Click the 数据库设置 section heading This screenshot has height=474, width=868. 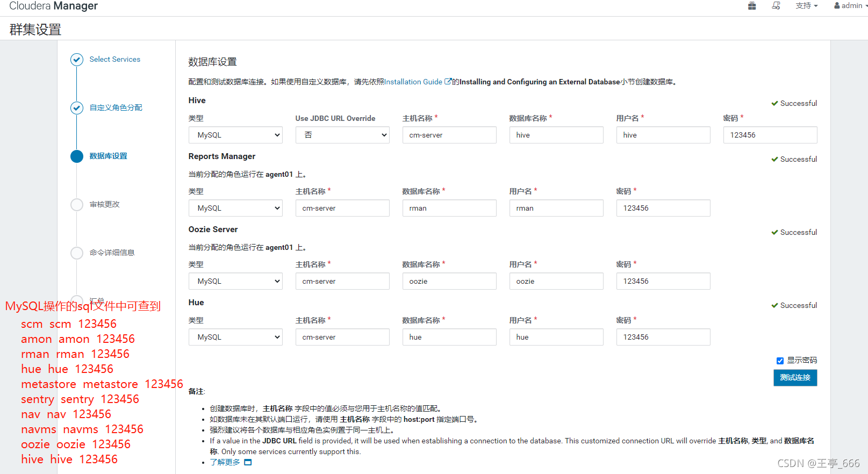coord(212,62)
